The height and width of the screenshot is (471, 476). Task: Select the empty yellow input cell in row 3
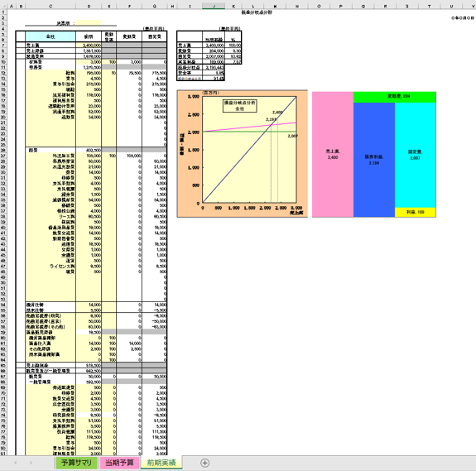coord(89,23)
